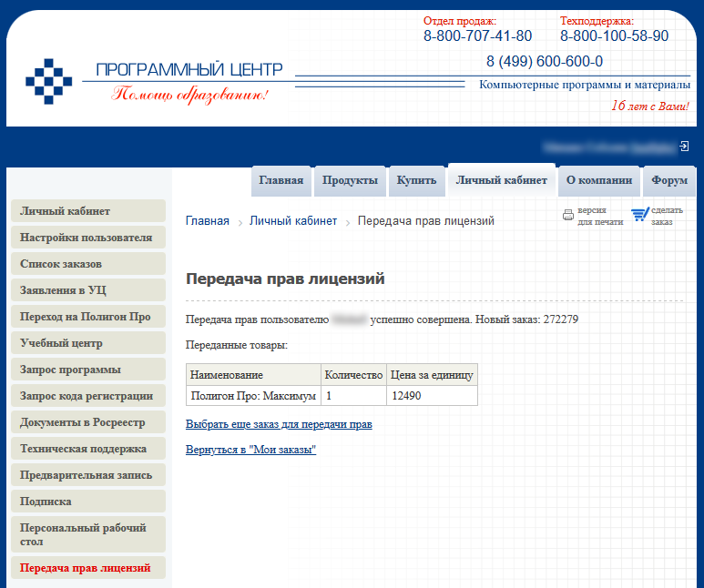Open Подписка sidebar item

pos(88,502)
